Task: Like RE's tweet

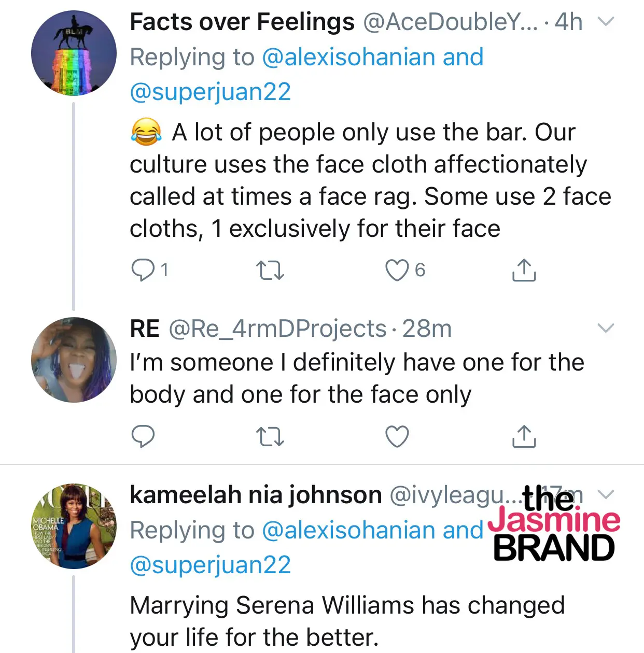Action: 397,436
